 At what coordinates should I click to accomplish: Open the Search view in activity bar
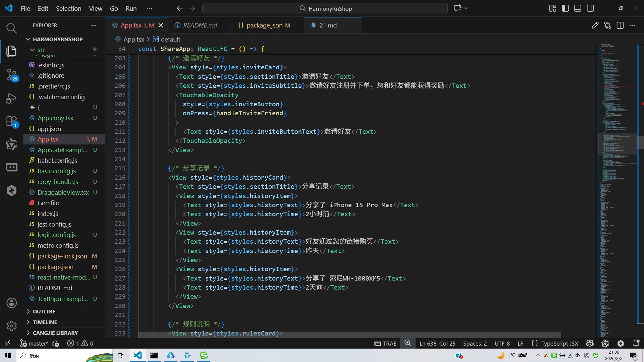coord(11,28)
